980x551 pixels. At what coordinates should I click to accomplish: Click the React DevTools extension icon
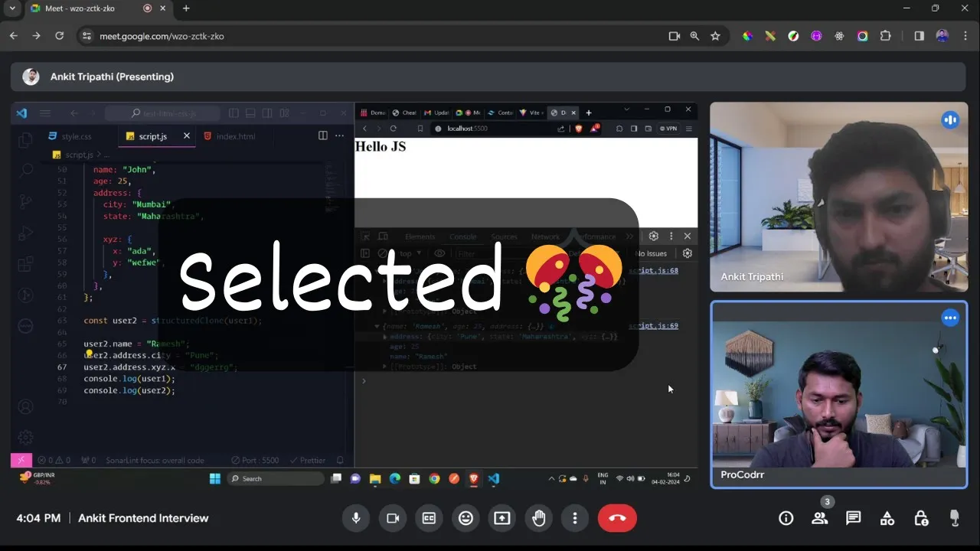[x=840, y=36]
